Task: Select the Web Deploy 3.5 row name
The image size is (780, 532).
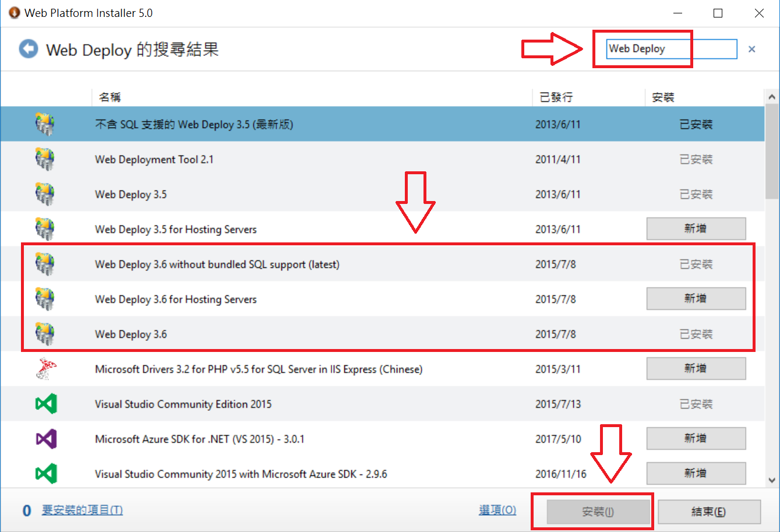Action: (x=130, y=194)
